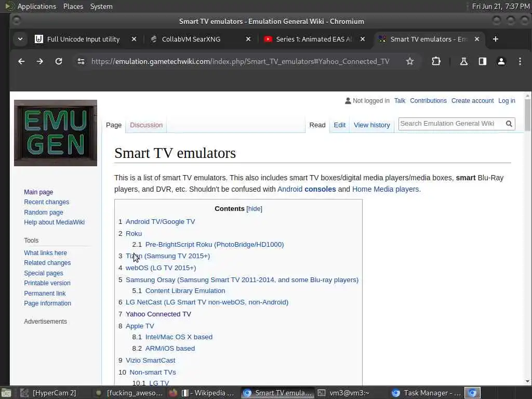
Task: Open the Contributions link
Action: (428, 101)
